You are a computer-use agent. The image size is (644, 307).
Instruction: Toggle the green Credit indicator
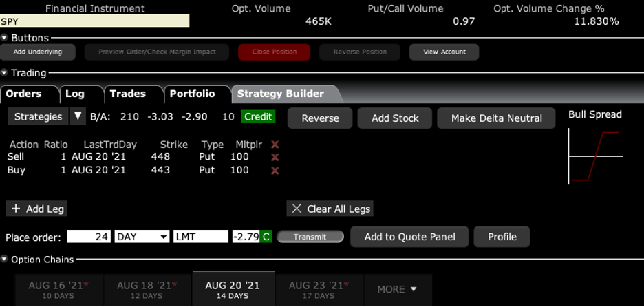[258, 117]
